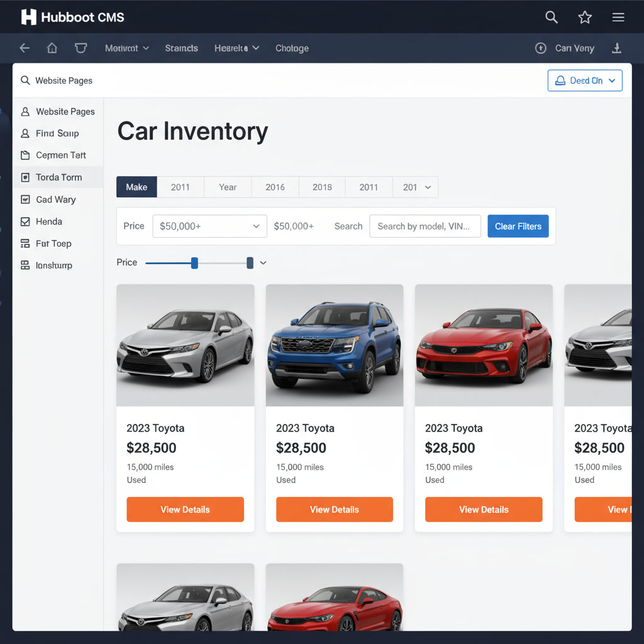Click the Hubboot CMS logo
Viewport: 644px width, 644px height.
click(x=72, y=17)
